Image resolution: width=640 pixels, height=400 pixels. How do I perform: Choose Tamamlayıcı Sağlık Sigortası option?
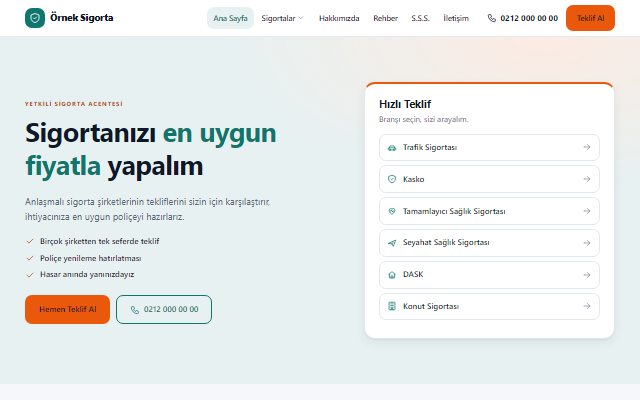(x=489, y=211)
